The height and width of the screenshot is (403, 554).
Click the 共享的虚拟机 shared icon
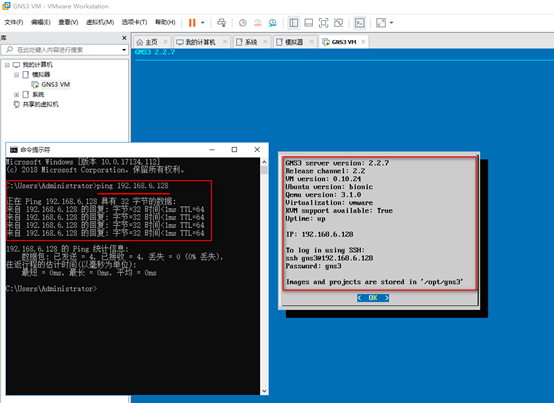point(17,104)
